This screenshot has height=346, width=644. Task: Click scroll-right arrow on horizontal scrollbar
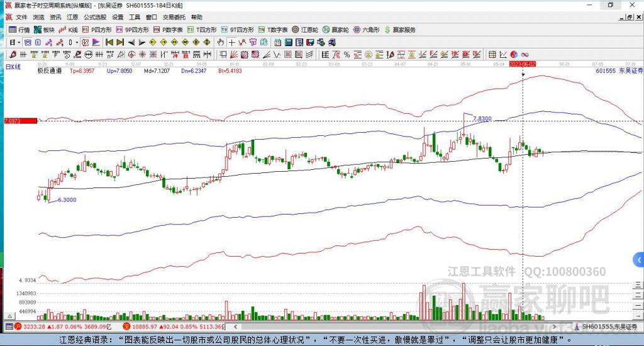[554, 326]
